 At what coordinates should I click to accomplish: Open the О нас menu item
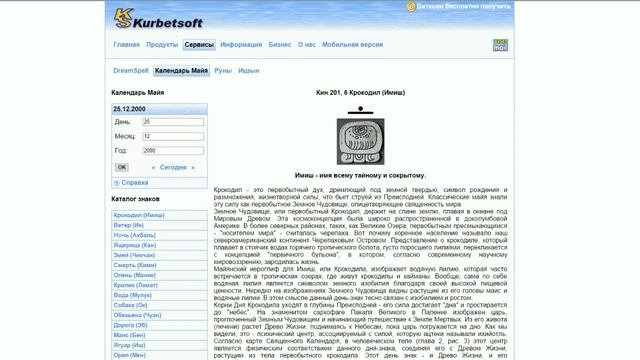[307, 44]
